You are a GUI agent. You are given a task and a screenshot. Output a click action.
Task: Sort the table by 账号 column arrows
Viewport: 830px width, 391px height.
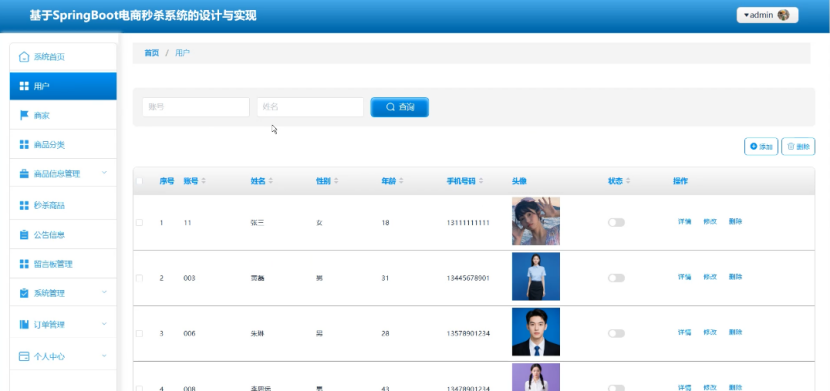click(204, 181)
